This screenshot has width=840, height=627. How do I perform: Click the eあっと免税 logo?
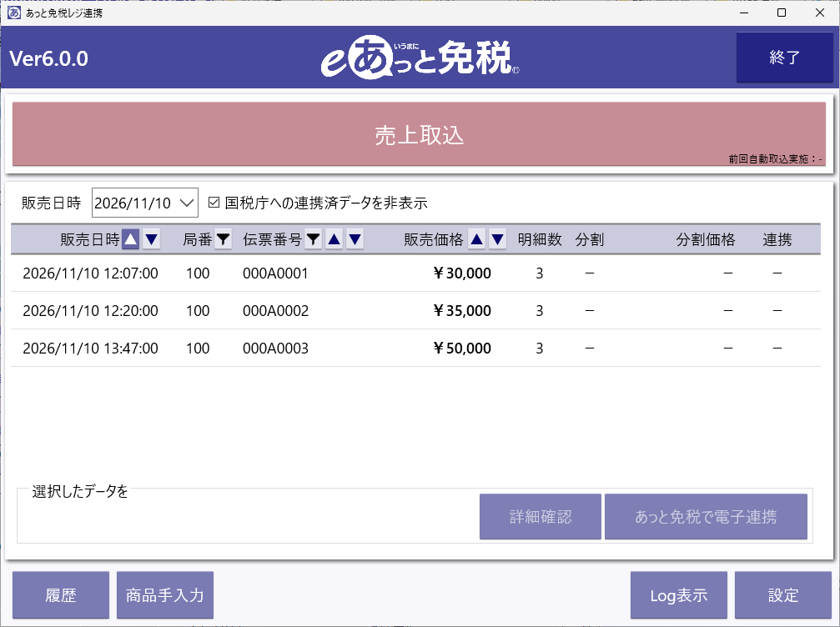click(420, 58)
